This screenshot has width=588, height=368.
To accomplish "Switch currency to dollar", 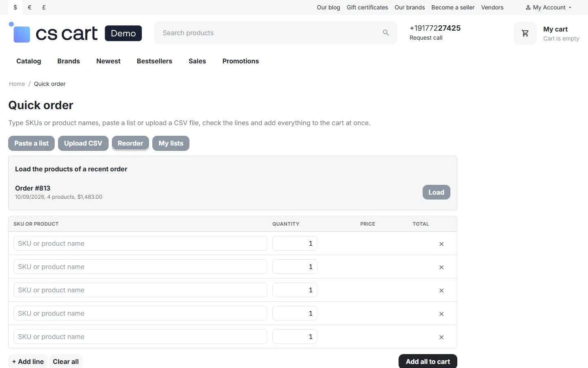I will click(x=16, y=7).
